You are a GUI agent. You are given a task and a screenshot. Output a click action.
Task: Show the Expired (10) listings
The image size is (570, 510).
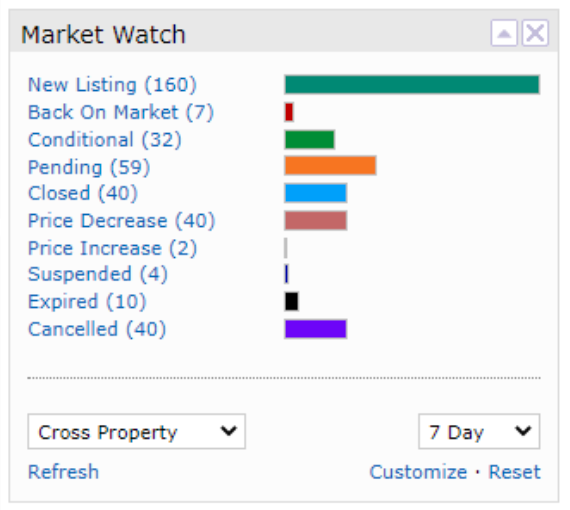(87, 302)
